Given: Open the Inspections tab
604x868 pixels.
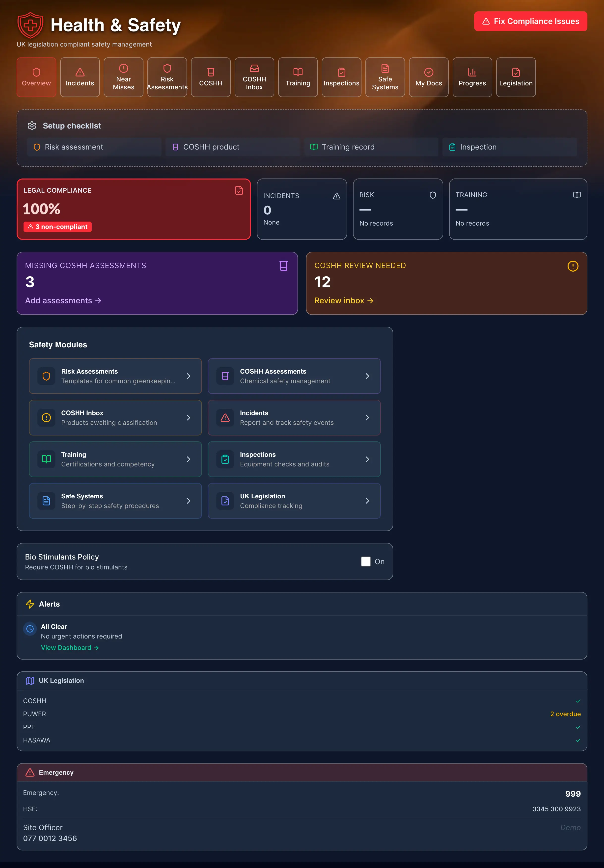Looking at the screenshot, I should coord(342,77).
